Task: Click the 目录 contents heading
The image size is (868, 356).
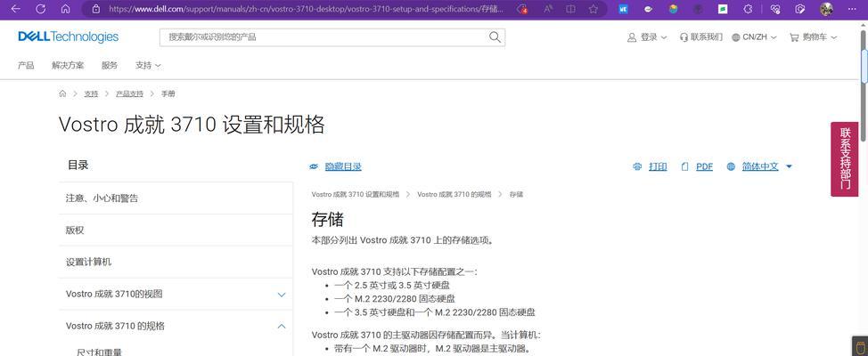Action: point(78,165)
